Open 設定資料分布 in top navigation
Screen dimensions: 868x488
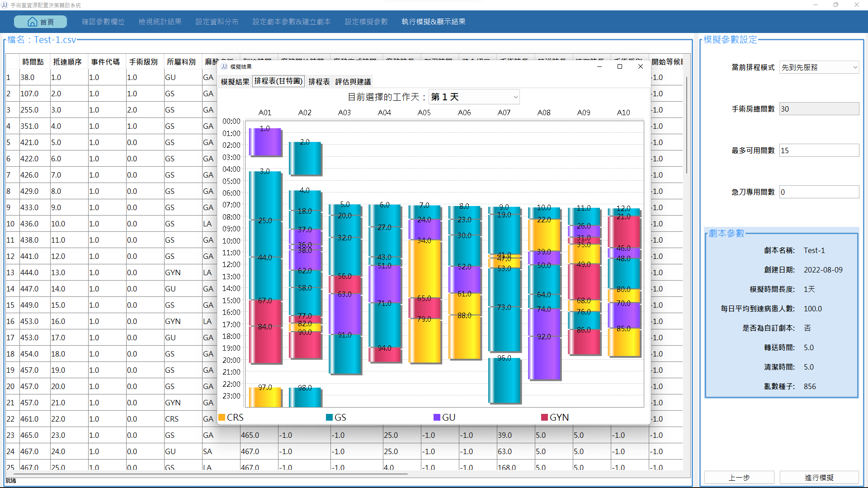[217, 22]
